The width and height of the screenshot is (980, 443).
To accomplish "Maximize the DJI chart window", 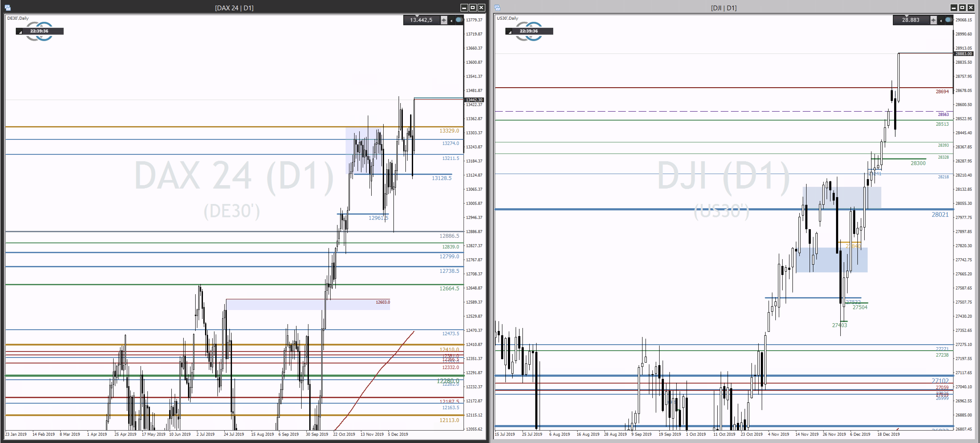I will click(962, 8).
